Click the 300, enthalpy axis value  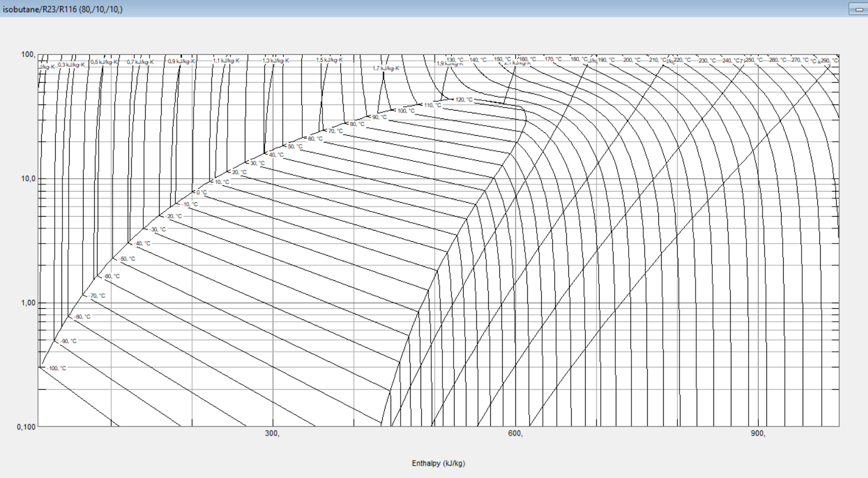click(x=272, y=433)
